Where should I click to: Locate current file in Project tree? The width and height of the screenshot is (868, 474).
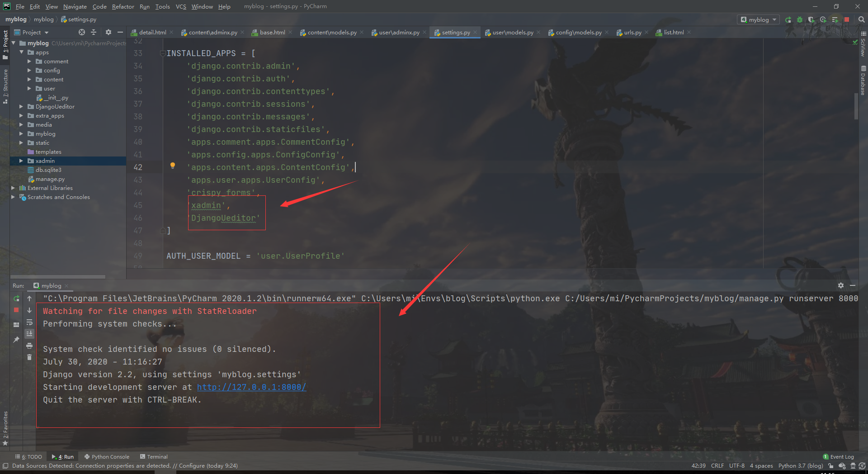pyautogui.click(x=81, y=32)
